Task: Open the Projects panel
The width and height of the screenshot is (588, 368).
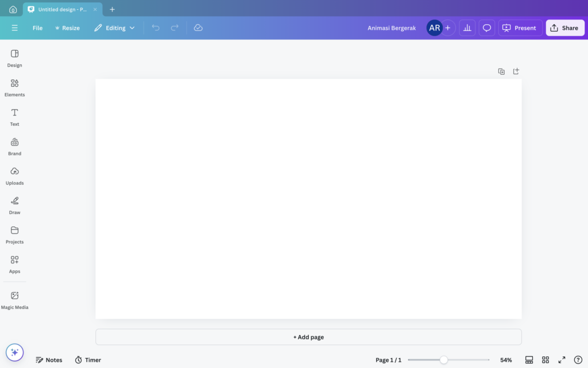Action: pos(14,235)
